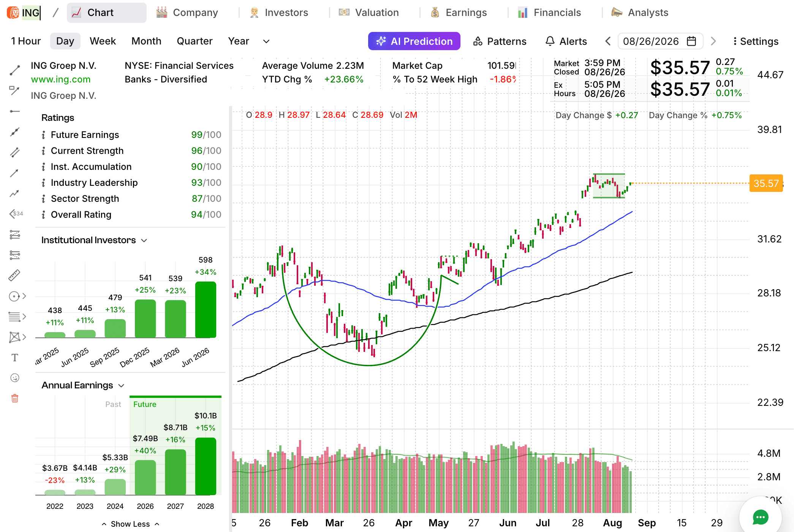Collapse panel with Show Less
Image resolution: width=794 pixels, height=532 pixels.
pos(130,524)
